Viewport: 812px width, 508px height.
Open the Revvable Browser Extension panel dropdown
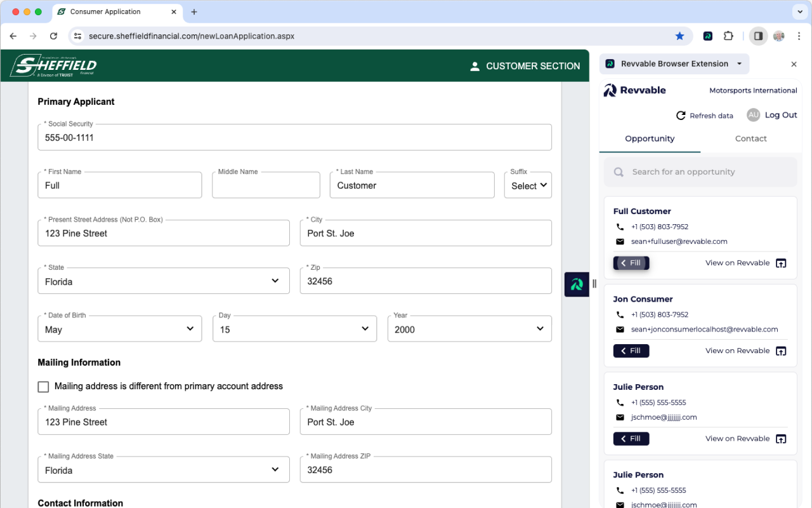click(674, 63)
